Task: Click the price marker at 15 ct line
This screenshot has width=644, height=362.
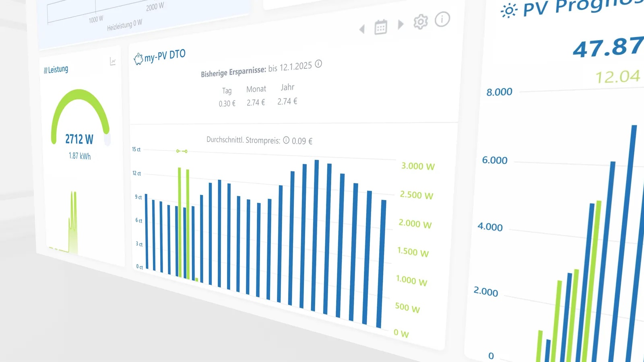Action: point(182,151)
